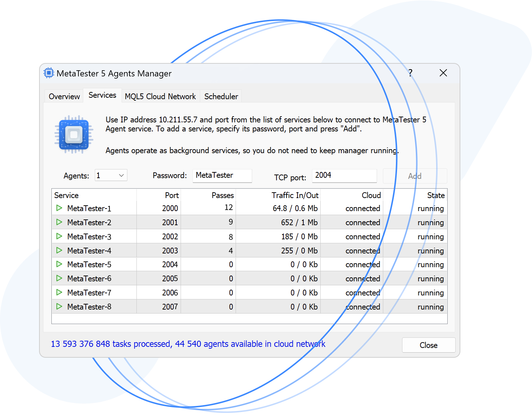Screen dimensions: 532x420
Task: Click the running state for MetaTester-2
Action: click(x=431, y=223)
